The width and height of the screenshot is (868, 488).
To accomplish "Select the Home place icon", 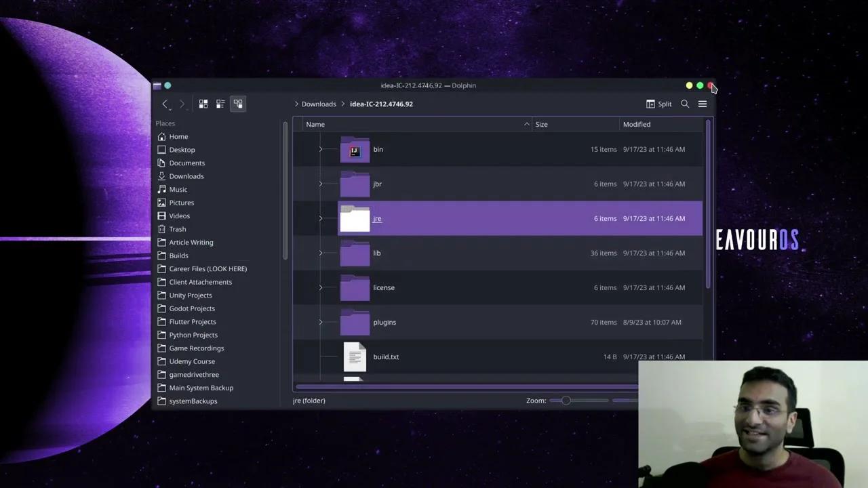I will (x=161, y=136).
